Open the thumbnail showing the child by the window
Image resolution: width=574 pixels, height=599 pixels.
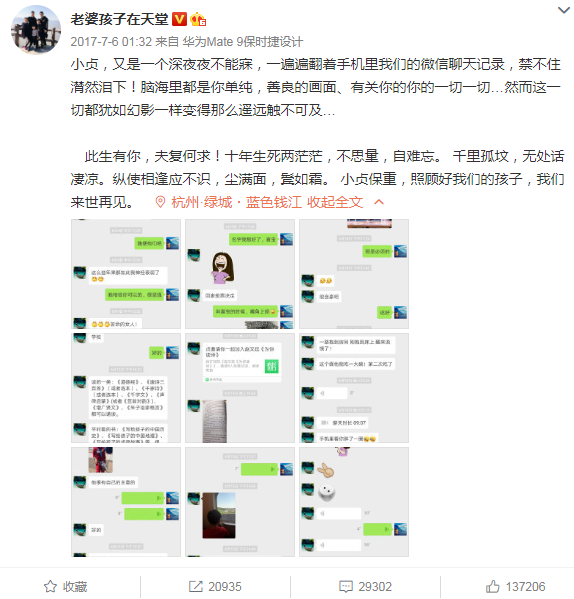[x=240, y=502]
